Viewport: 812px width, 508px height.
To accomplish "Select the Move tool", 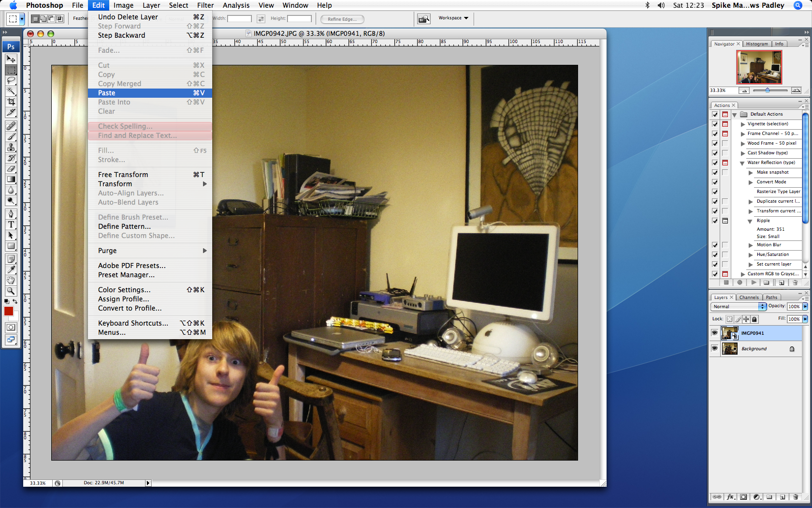I will point(11,59).
